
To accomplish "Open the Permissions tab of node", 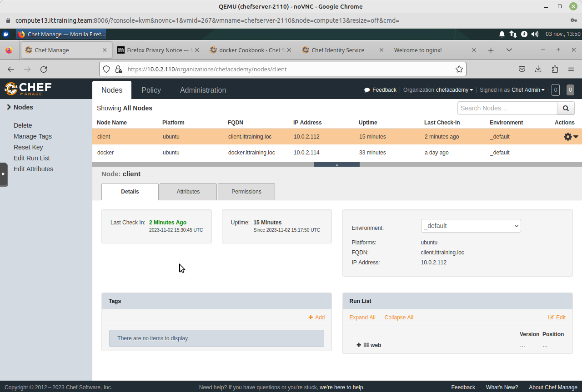I will pyautogui.click(x=246, y=192).
